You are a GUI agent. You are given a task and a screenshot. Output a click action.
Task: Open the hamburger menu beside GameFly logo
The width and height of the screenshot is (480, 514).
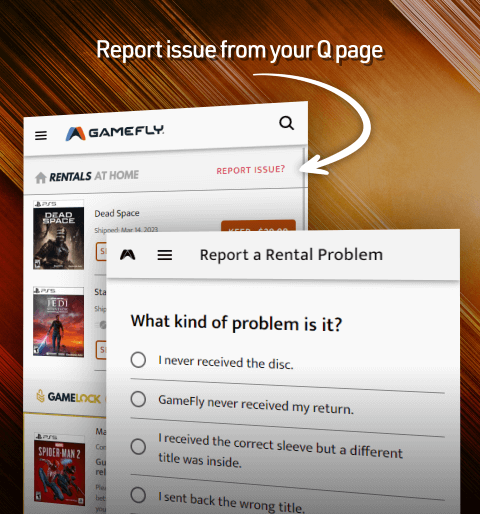[41, 135]
